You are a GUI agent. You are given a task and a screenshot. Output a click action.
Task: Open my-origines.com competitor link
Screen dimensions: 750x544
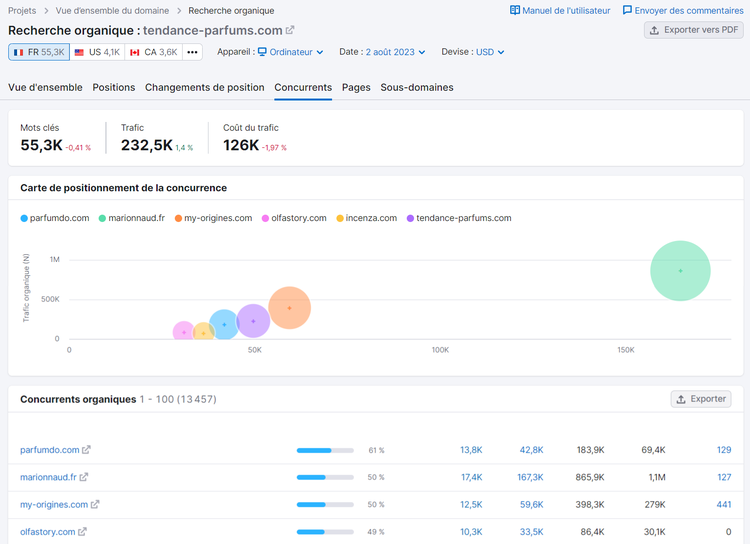click(x=54, y=504)
